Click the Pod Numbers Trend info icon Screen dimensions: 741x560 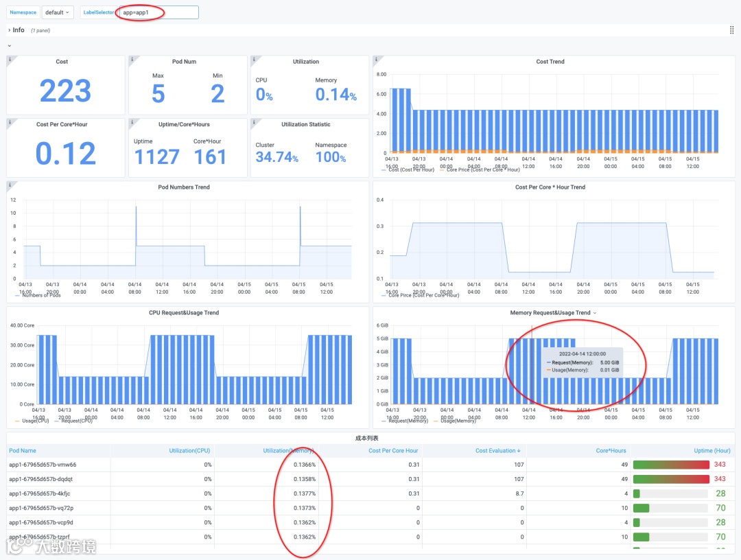pyautogui.click(x=10, y=185)
